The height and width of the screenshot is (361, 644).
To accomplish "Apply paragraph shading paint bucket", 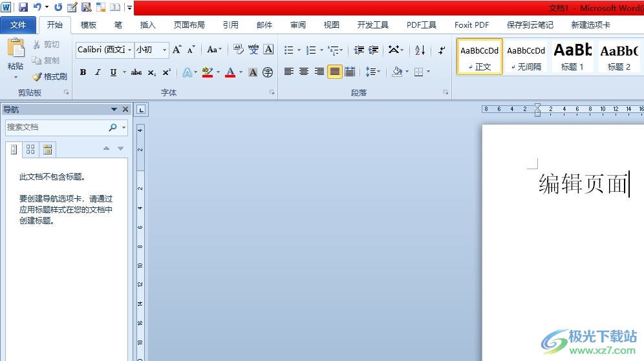I will click(x=397, y=72).
